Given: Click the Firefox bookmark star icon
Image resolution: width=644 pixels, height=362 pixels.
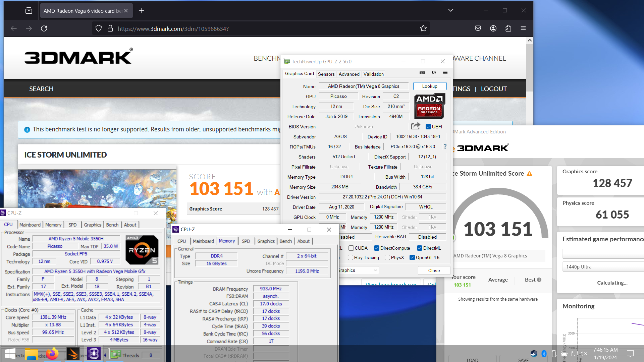Looking at the screenshot, I should [423, 28].
